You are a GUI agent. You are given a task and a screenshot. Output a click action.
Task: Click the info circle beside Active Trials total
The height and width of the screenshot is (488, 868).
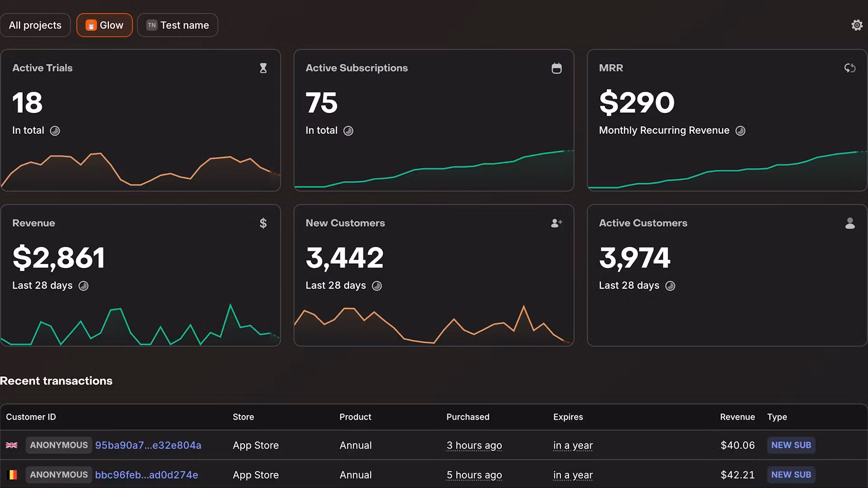pyautogui.click(x=55, y=131)
